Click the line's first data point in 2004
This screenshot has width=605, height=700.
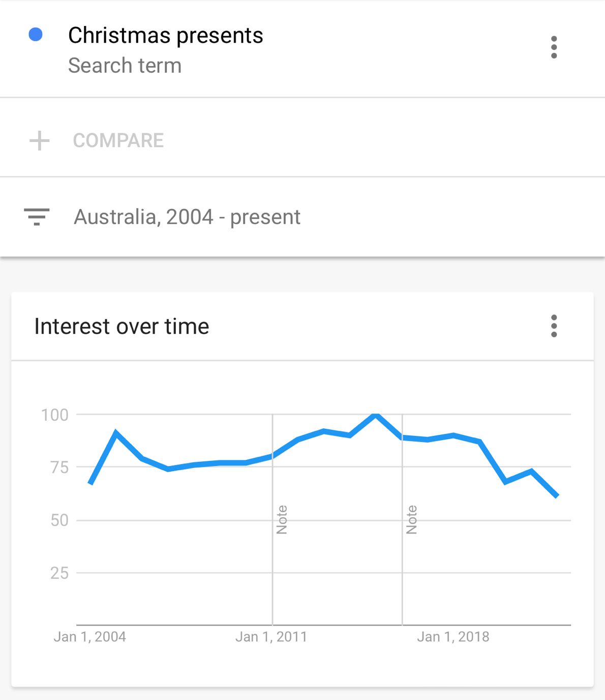click(x=90, y=483)
